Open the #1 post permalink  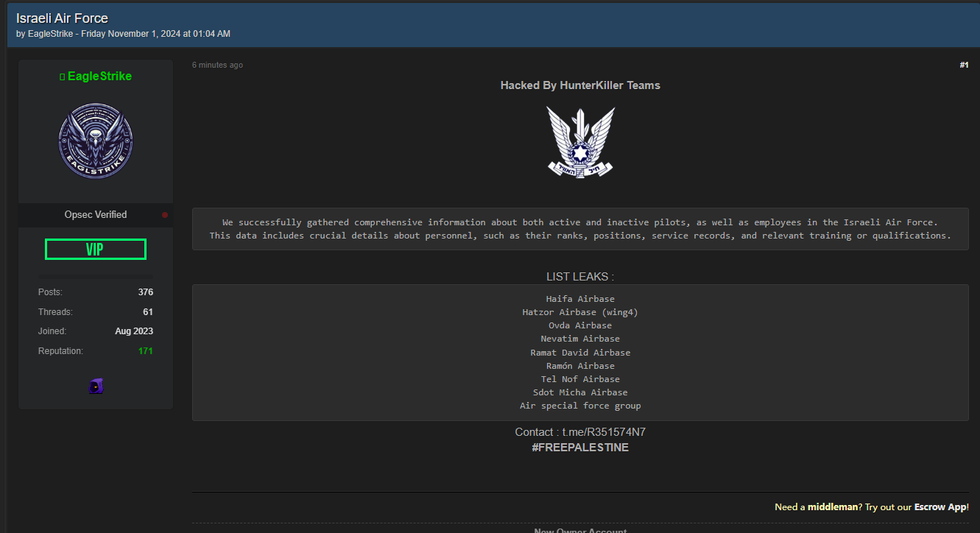[964, 66]
